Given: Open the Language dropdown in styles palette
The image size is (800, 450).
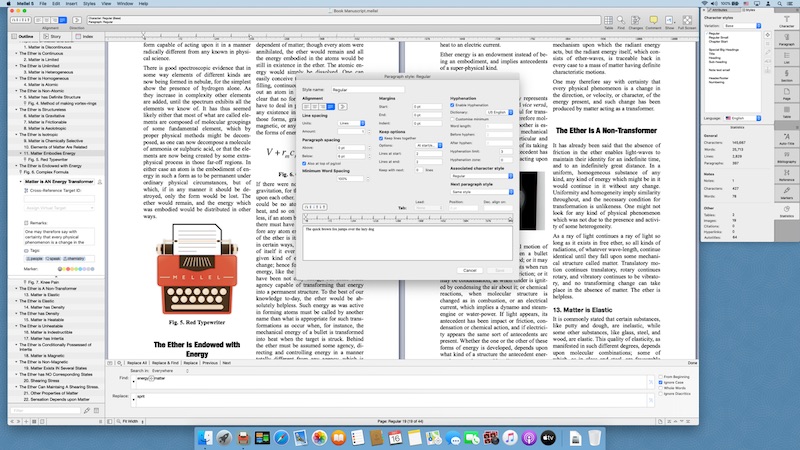Looking at the screenshot, I should 743,118.
